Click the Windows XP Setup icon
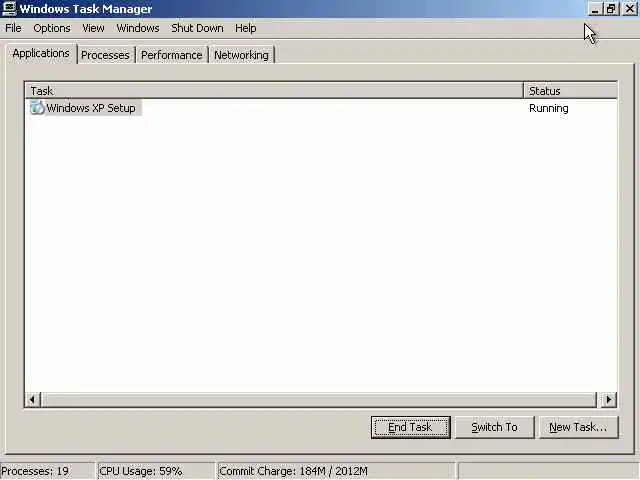This screenshot has height=480, width=640. click(x=37, y=108)
